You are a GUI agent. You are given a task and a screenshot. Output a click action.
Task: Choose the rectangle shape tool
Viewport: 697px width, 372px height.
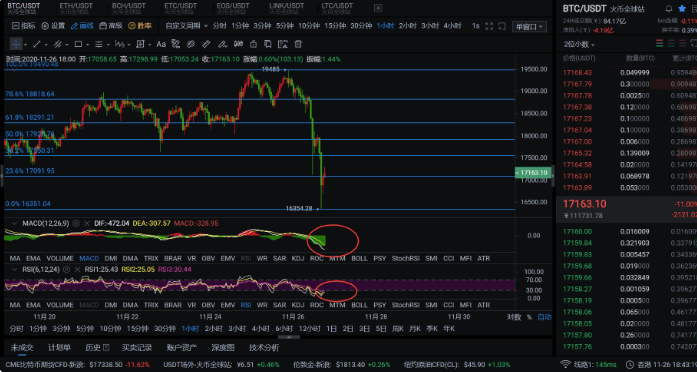point(78,44)
